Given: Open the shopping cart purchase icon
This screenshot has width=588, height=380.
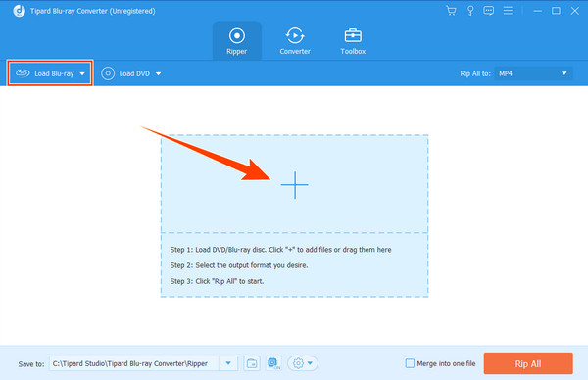Looking at the screenshot, I should [451, 11].
